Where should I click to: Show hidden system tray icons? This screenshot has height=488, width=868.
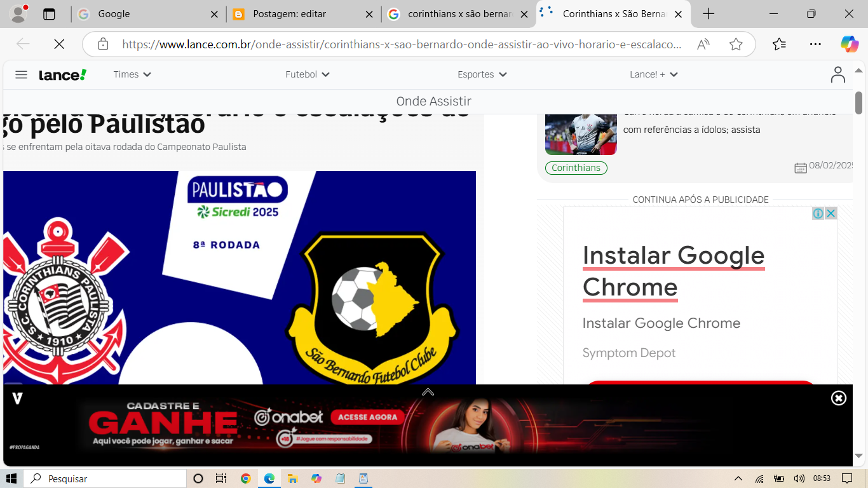coord(738,478)
